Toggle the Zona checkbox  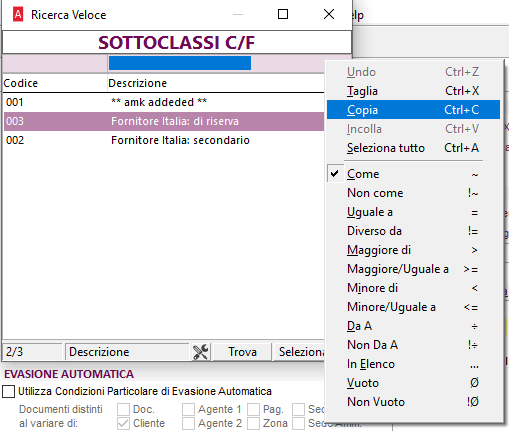click(x=253, y=423)
